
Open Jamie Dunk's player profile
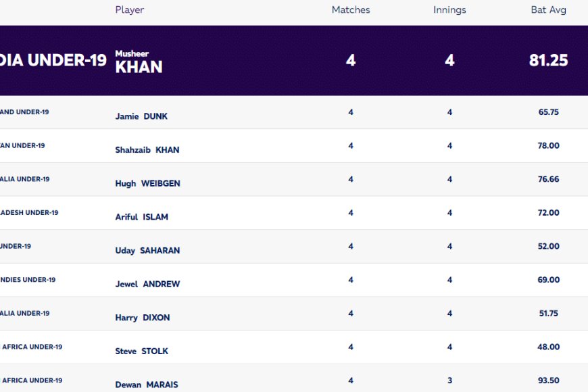141,116
